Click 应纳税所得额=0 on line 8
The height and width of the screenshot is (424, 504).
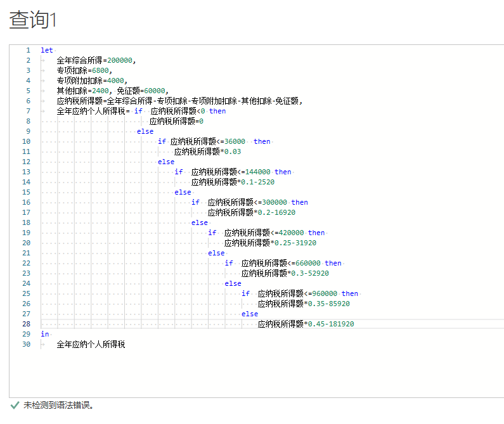(176, 121)
